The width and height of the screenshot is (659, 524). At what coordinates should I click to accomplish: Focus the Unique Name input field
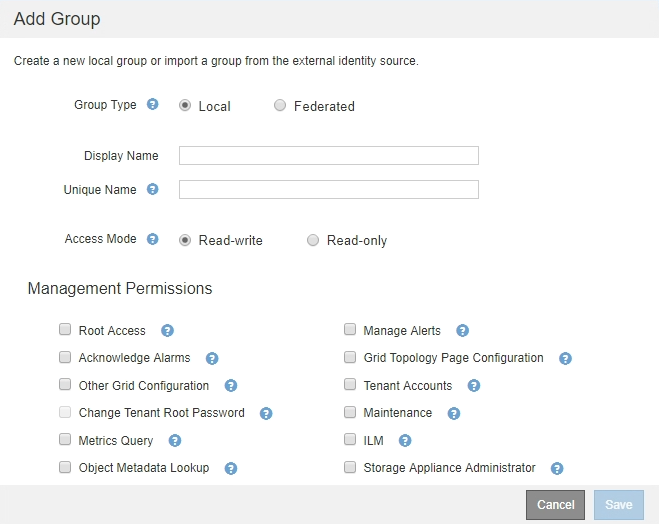(x=328, y=189)
